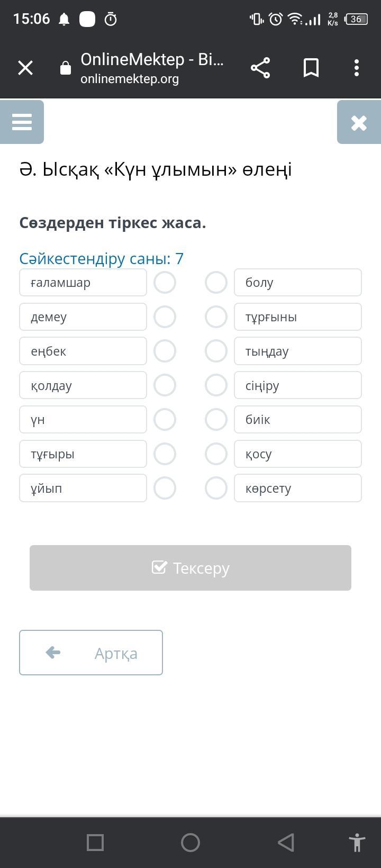381x868 pixels.
Task: Tap the Android home circle button
Action: click(x=190, y=842)
